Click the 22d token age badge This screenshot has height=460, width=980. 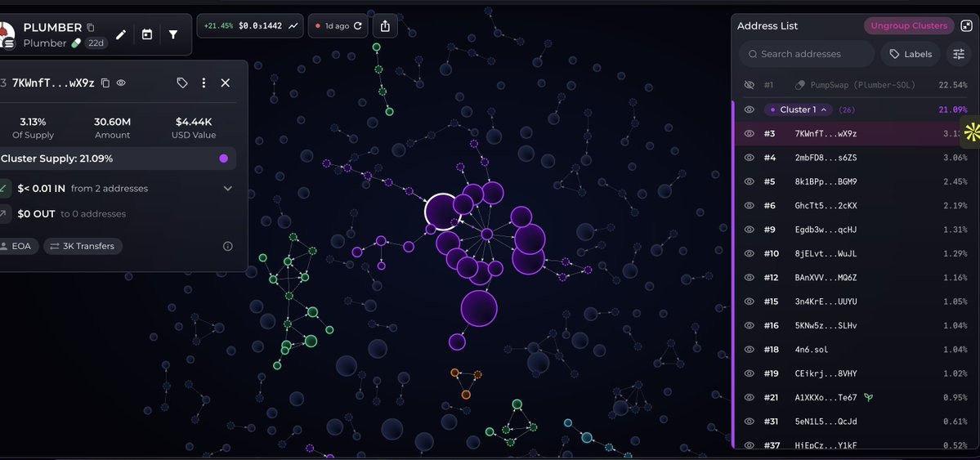pyautogui.click(x=96, y=43)
